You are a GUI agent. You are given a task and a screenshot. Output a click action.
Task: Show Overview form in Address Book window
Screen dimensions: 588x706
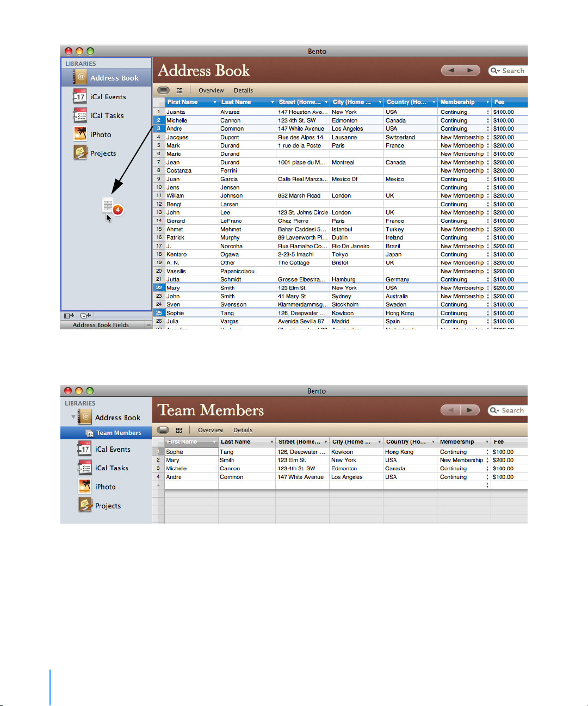pos(211,90)
